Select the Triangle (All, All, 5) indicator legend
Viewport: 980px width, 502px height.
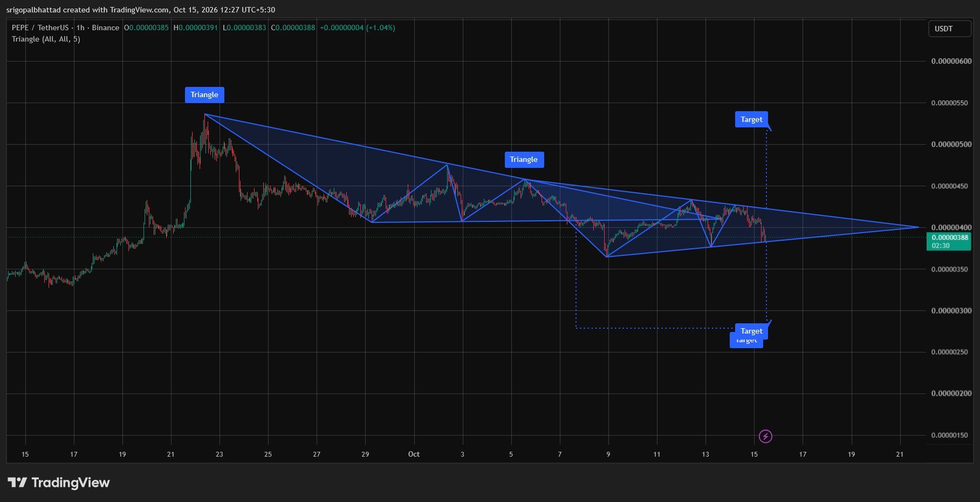click(46, 39)
